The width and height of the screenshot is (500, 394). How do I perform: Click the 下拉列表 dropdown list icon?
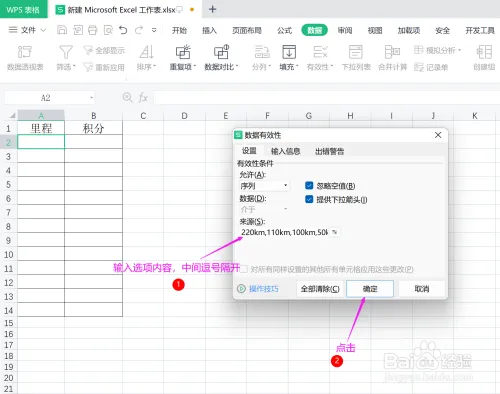point(356,52)
